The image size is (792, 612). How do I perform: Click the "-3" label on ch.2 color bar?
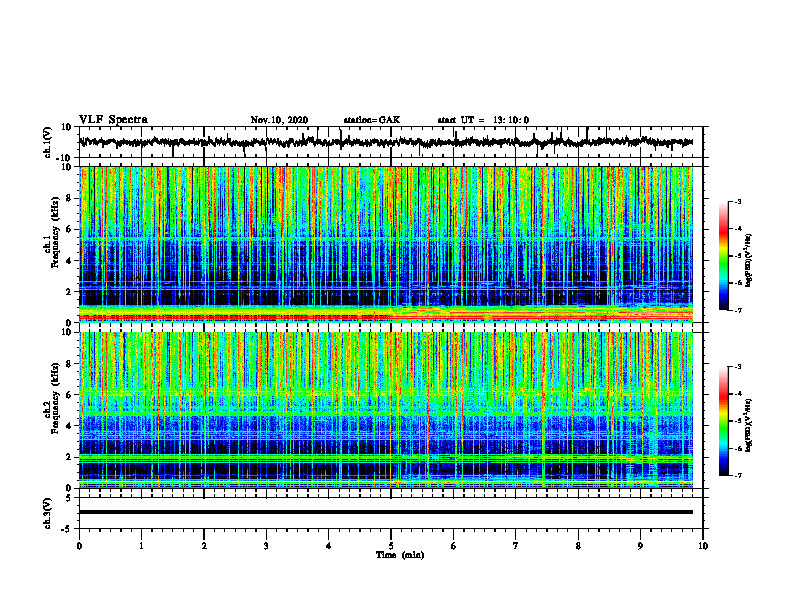point(738,367)
